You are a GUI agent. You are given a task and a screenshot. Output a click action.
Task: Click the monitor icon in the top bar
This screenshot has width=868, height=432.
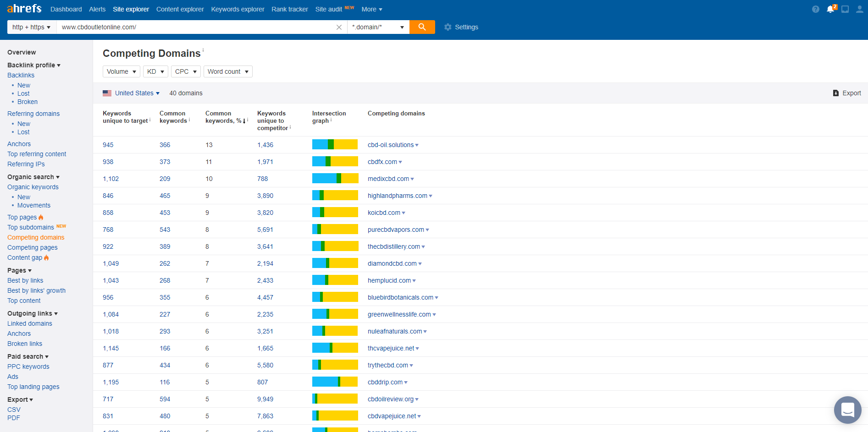(x=845, y=9)
